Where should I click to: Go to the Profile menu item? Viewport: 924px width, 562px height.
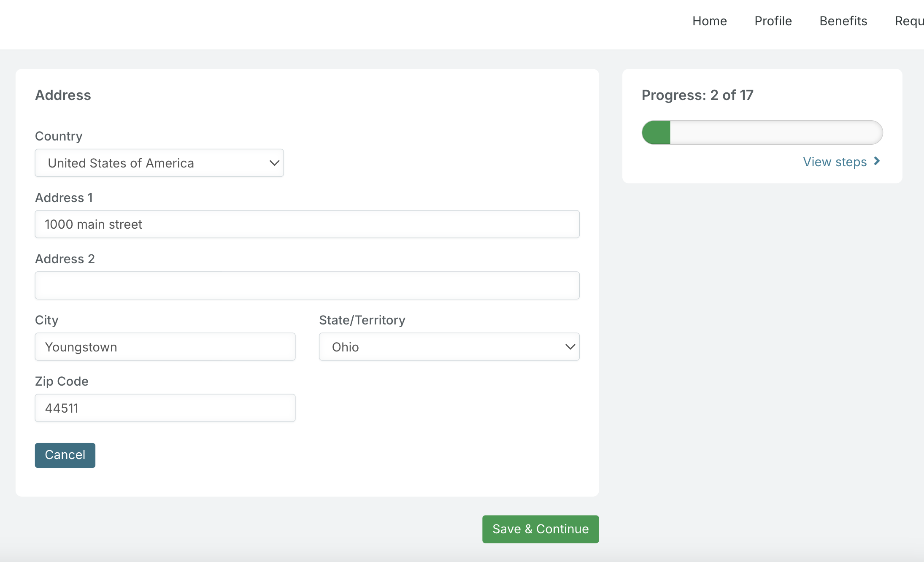pos(773,21)
